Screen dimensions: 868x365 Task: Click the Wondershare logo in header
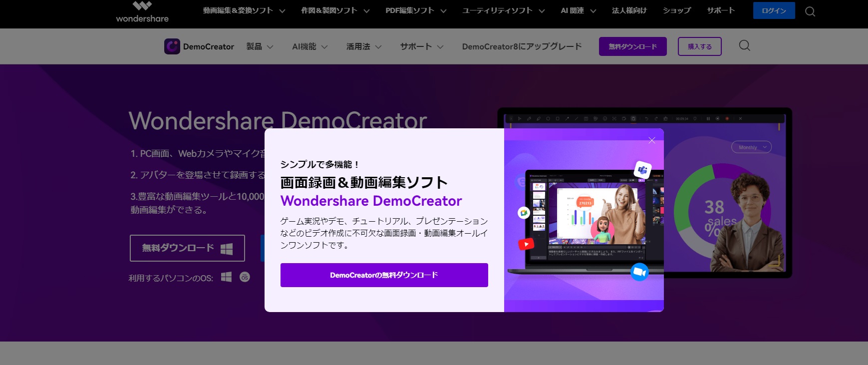click(142, 12)
